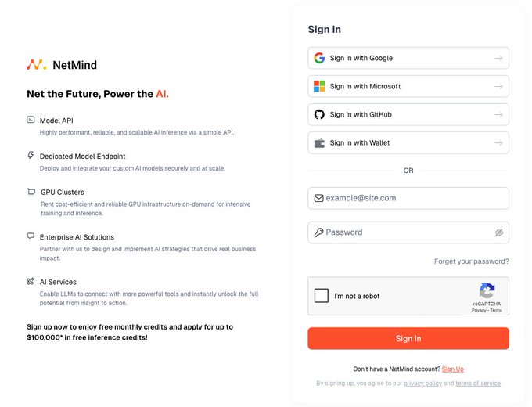Toggle password visibility eye icon
This screenshot has width=532, height=407.
pos(499,232)
